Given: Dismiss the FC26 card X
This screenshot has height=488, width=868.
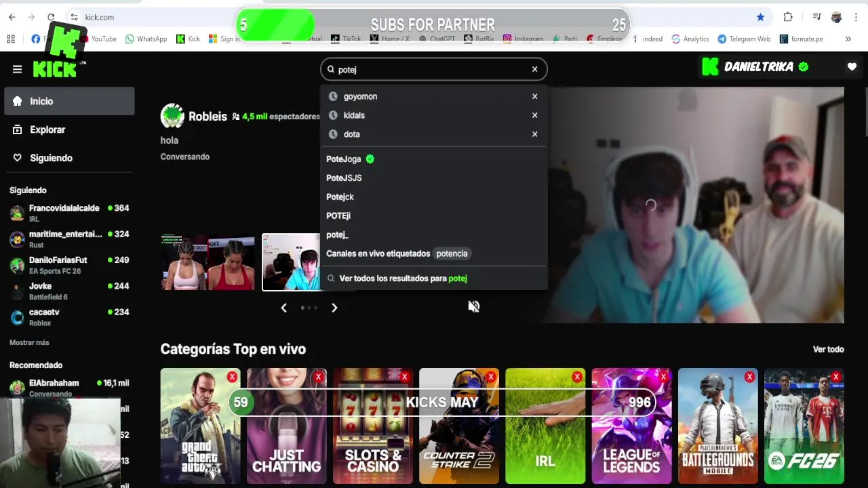Looking at the screenshot, I should (835, 377).
